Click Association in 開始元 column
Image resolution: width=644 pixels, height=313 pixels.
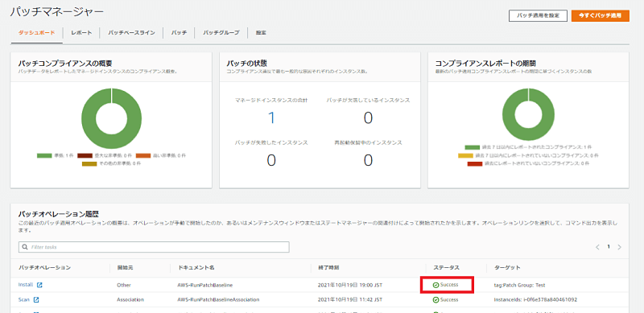[130, 300]
